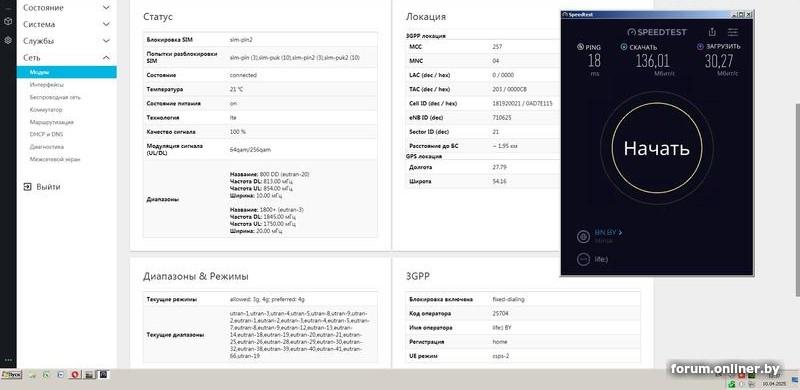Click the page vertical scrollbar
The image size is (800, 390).
coord(797,199)
